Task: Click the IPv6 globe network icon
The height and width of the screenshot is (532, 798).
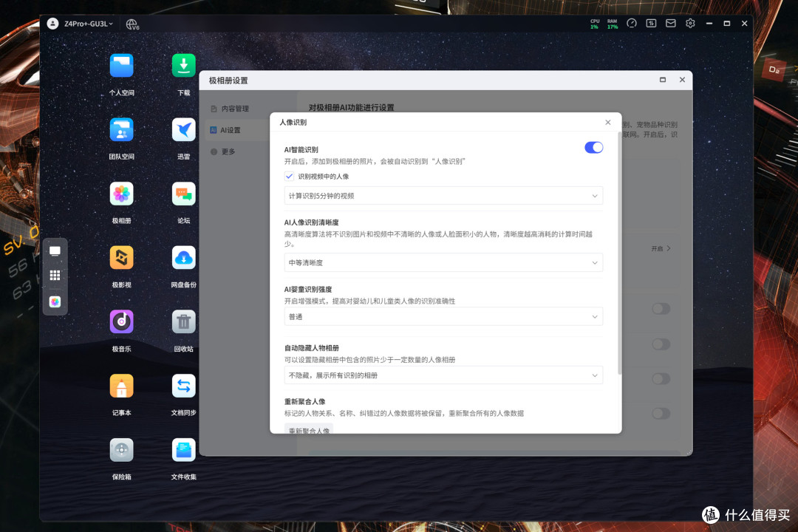Action: click(x=132, y=24)
